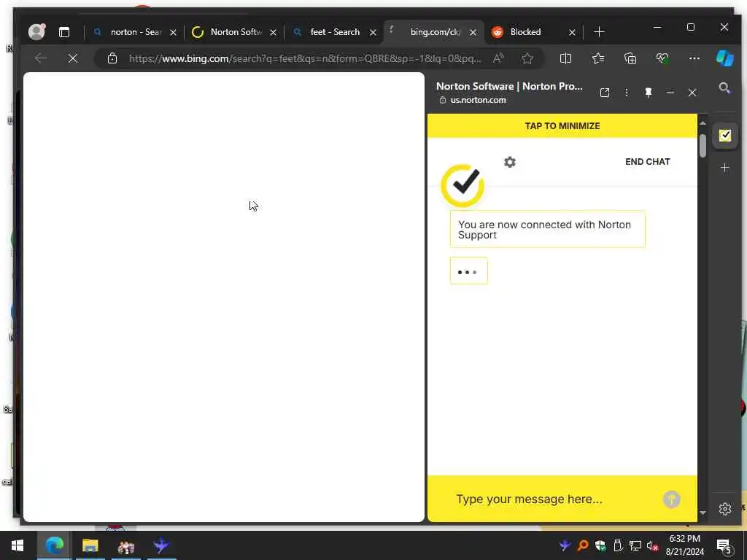The image size is (747, 560).
Task: Click sidebar panel scrollbar thumb
Action: click(703, 146)
